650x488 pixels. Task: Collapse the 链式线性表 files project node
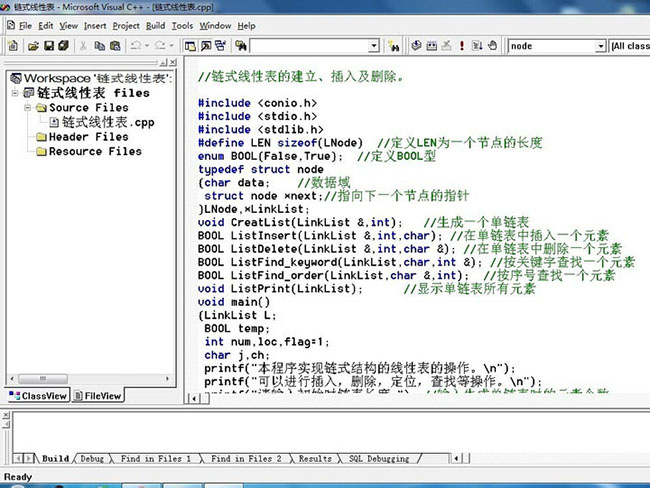[x=15, y=93]
